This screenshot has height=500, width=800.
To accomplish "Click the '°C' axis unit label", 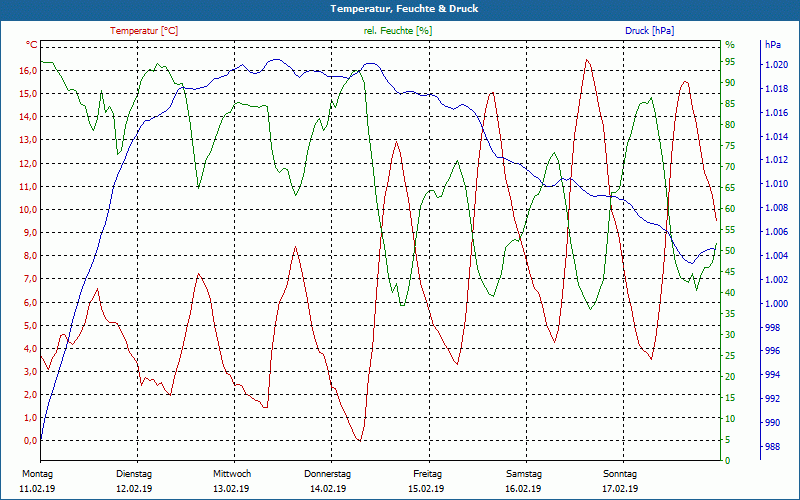I will point(32,45).
